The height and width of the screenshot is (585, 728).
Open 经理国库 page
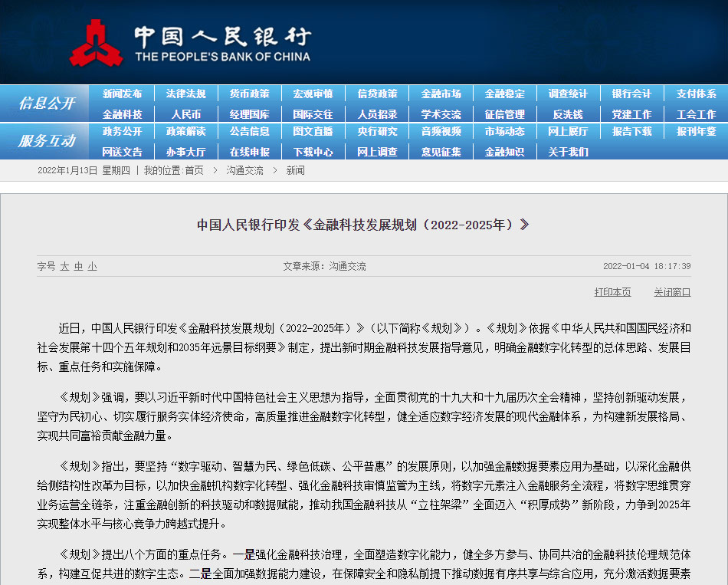[249, 114]
